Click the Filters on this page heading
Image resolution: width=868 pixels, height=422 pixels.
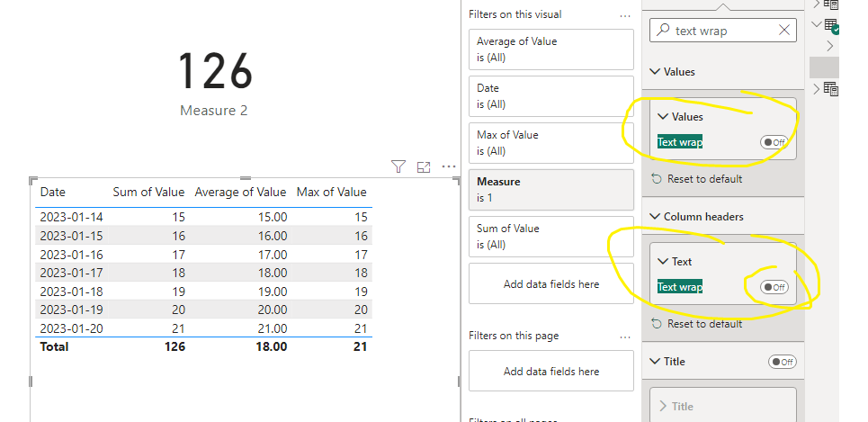[x=514, y=336]
